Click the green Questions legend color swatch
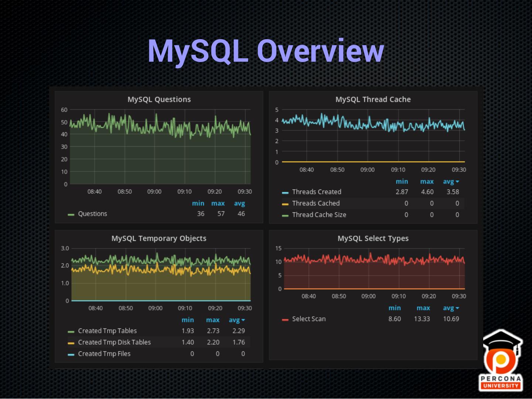 tap(71, 214)
